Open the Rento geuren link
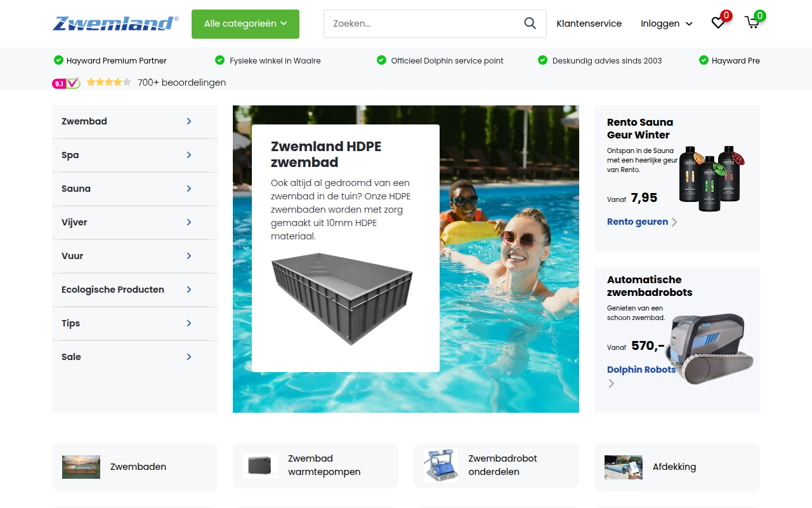 tap(638, 222)
